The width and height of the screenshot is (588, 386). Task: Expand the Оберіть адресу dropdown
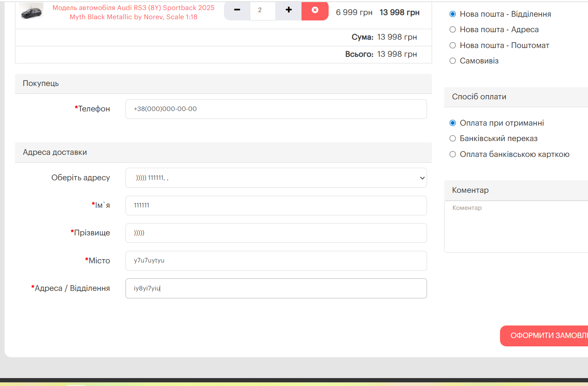276,178
